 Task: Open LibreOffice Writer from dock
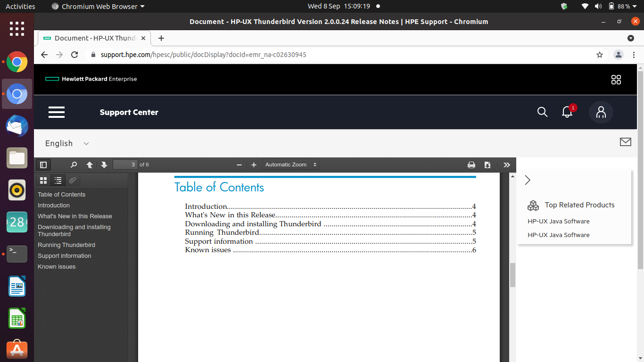pyautogui.click(x=17, y=286)
